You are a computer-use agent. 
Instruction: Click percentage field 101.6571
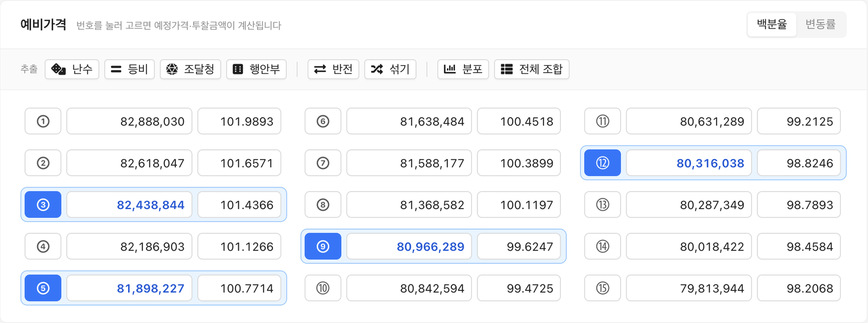tap(239, 163)
